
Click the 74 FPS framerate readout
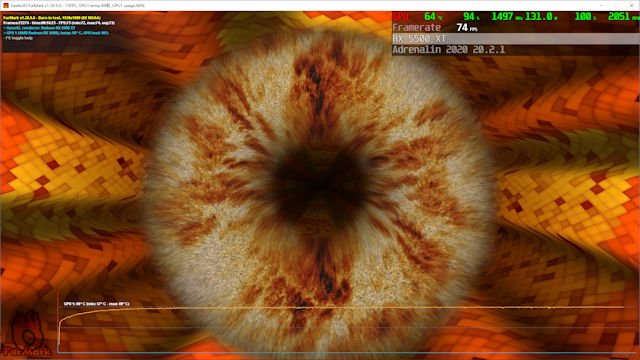pos(467,28)
